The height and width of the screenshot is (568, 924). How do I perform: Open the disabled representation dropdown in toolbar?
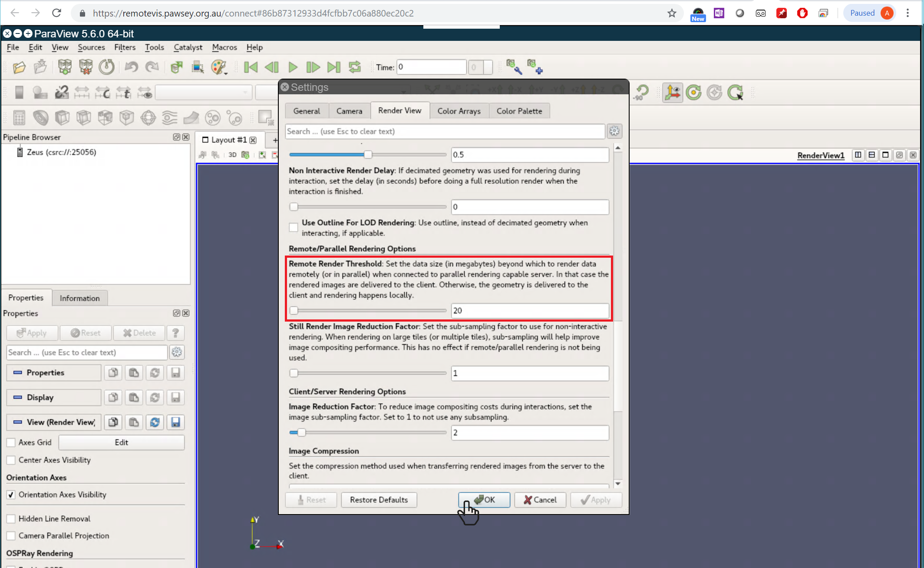tap(203, 93)
